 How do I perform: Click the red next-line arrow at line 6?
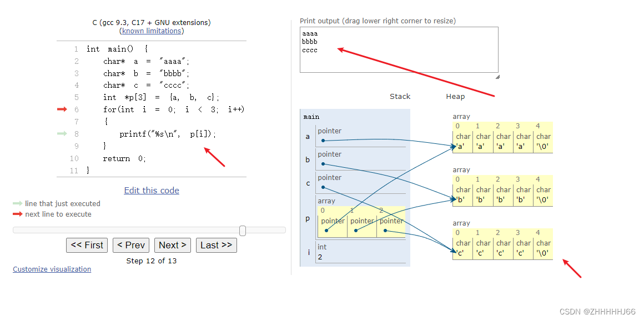click(62, 109)
